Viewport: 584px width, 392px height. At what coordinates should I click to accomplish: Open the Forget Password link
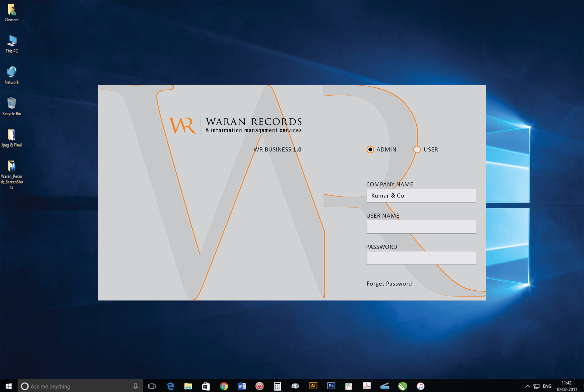coord(389,284)
